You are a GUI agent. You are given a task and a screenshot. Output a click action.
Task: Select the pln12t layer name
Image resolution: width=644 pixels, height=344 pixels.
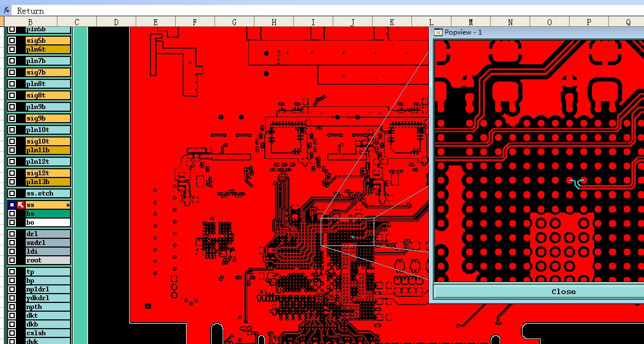[48, 162]
